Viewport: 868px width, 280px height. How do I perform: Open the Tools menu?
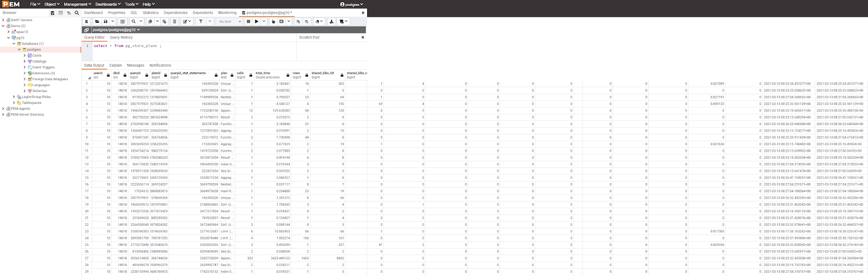(x=131, y=4)
